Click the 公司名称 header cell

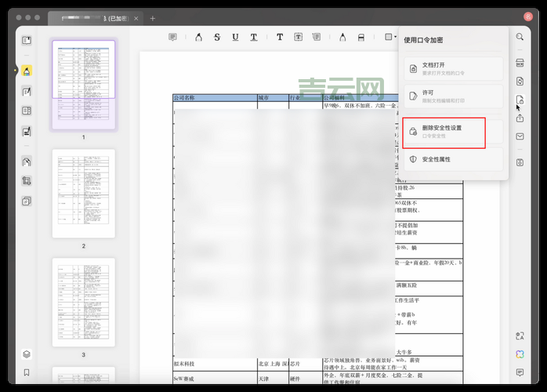pos(215,98)
